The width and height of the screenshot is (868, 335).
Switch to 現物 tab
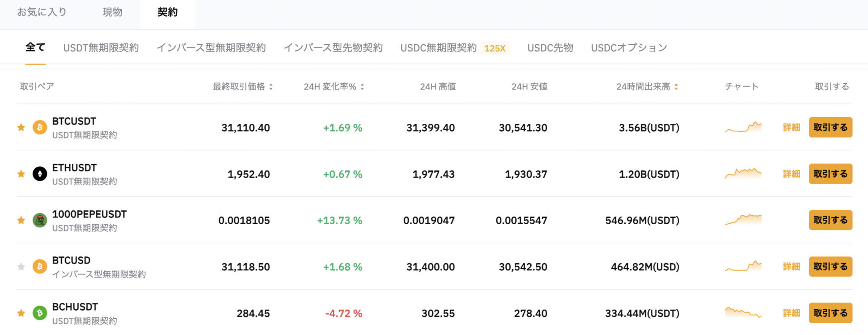[x=113, y=12]
